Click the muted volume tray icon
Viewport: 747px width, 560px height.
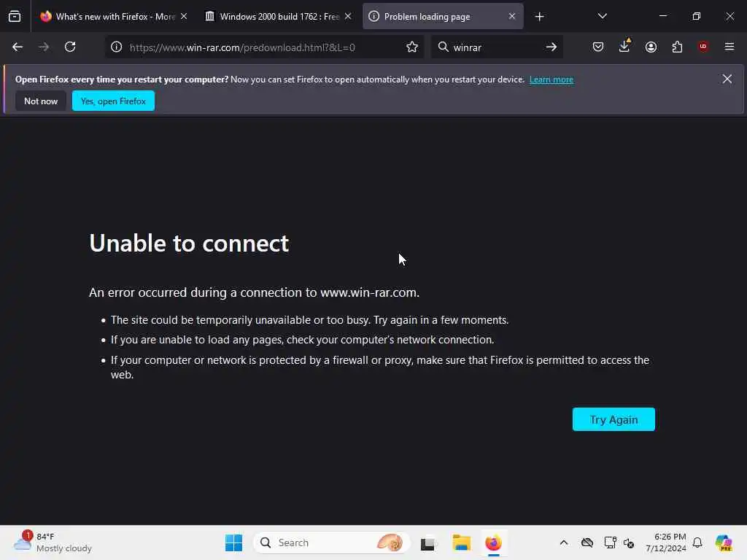629,542
